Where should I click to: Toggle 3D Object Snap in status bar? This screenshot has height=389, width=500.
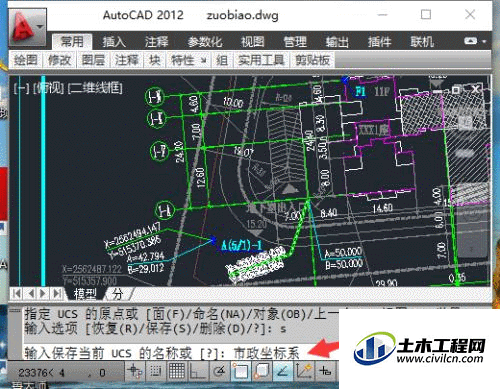(262, 371)
